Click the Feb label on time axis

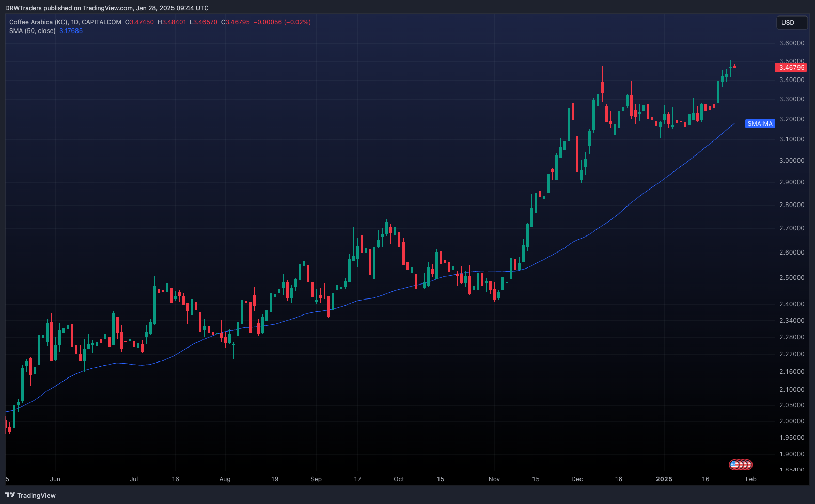751,479
